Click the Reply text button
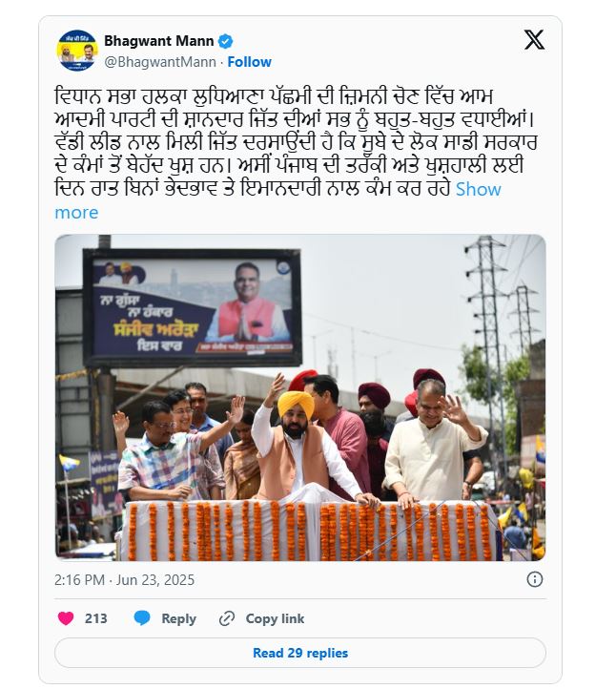The width and height of the screenshot is (616, 689). coord(178,618)
